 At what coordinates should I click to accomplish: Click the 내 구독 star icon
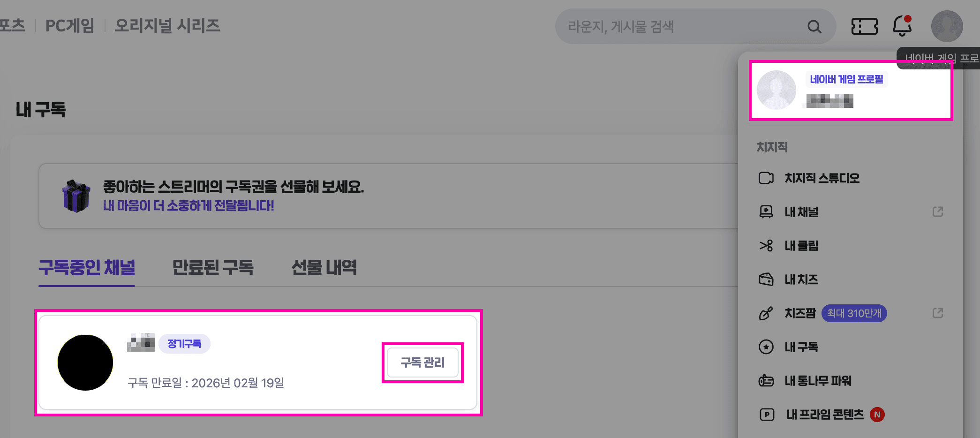point(766,347)
